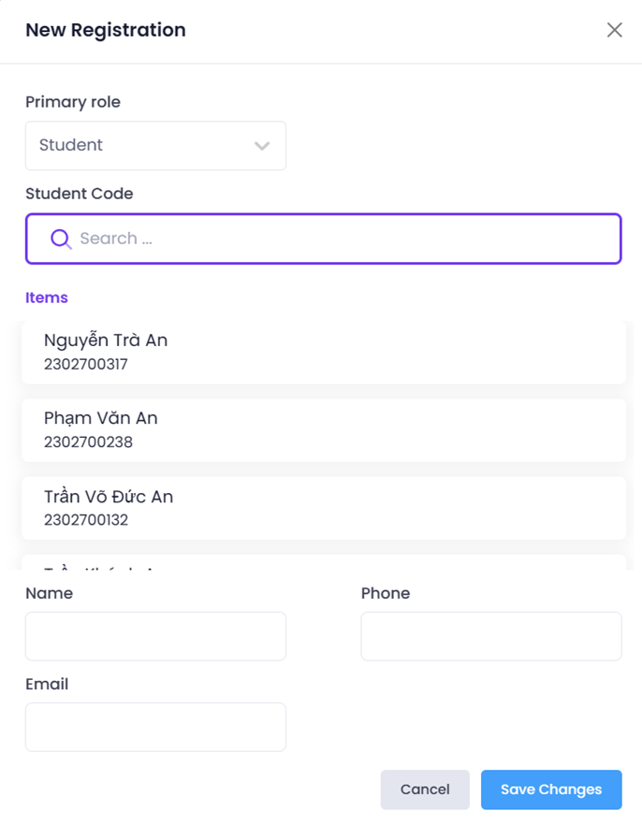Click the Email input field
Viewport: 642px width, 840px height.
pyautogui.click(x=155, y=727)
